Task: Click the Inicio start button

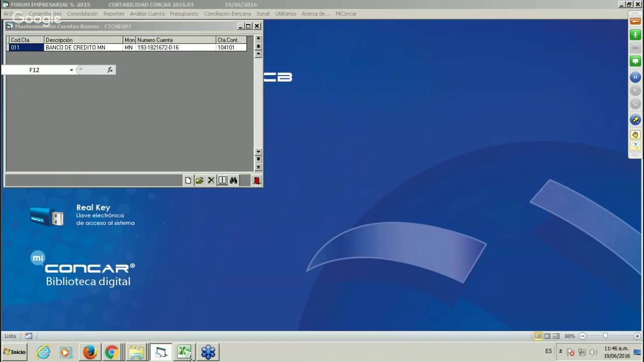Action: (x=14, y=352)
